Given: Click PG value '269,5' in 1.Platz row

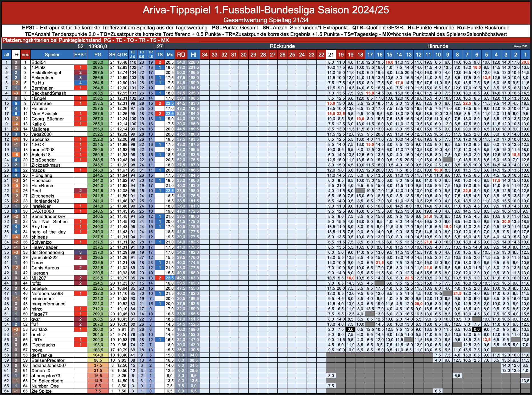Looking at the screenshot, I should pos(98,67).
